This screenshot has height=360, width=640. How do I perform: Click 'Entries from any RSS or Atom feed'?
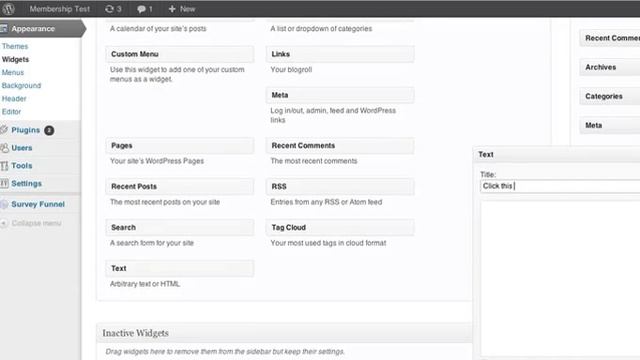tap(326, 202)
